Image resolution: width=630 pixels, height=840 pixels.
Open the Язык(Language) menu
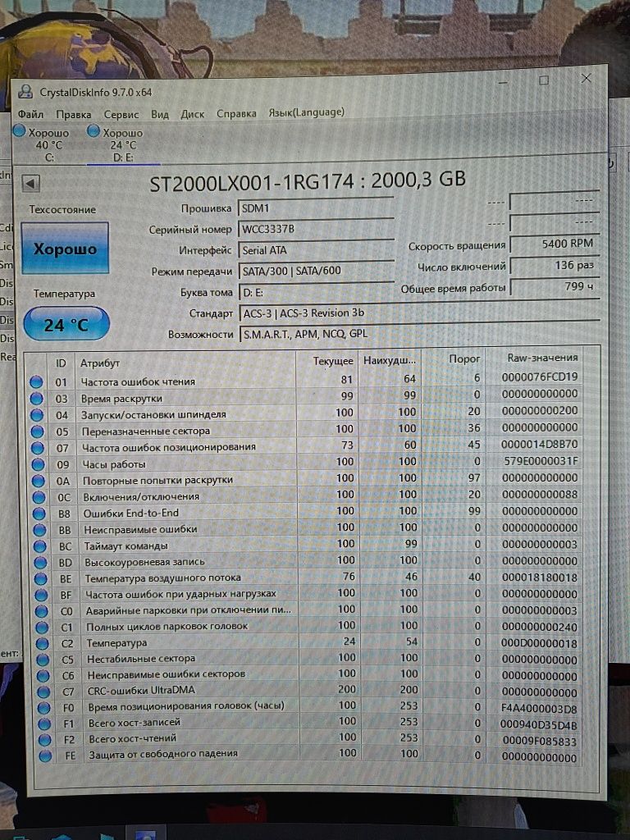coord(306,112)
